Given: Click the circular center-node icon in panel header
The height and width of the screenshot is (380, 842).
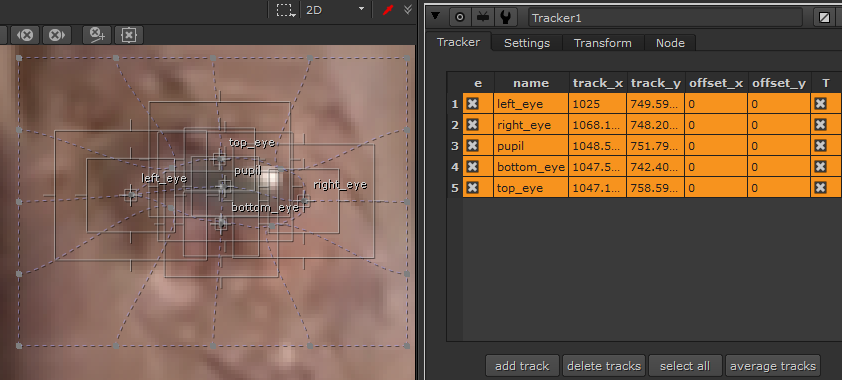Looking at the screenshot, I should (x=460, y=17).
